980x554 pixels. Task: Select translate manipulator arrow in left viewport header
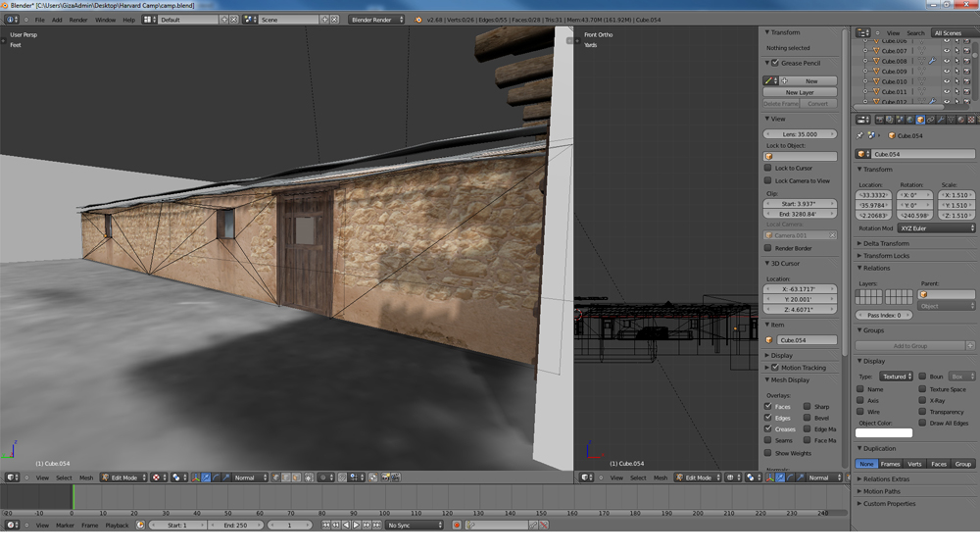pos(206,478)
